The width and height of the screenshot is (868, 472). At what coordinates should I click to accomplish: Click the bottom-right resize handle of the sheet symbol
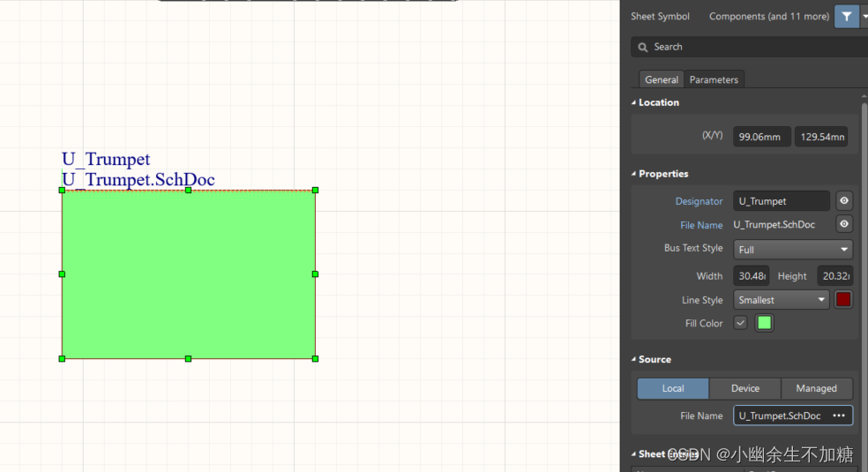point(316,359)
